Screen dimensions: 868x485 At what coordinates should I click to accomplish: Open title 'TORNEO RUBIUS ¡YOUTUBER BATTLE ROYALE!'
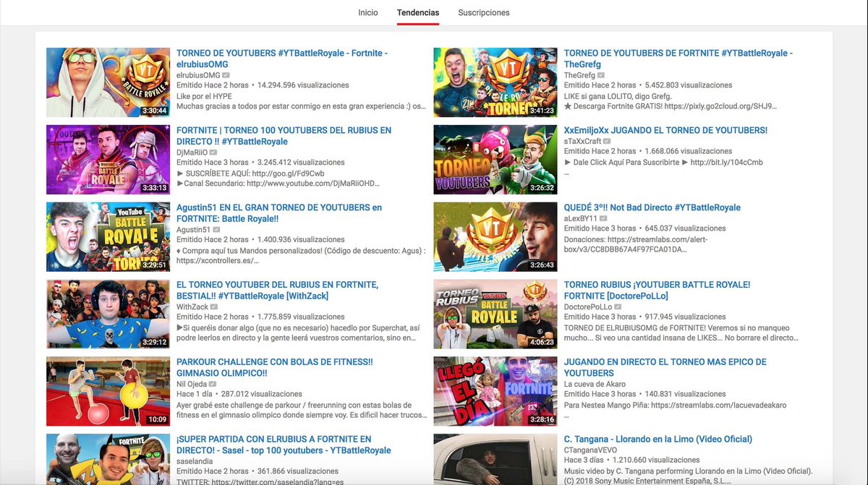click(x=658, y=291)
